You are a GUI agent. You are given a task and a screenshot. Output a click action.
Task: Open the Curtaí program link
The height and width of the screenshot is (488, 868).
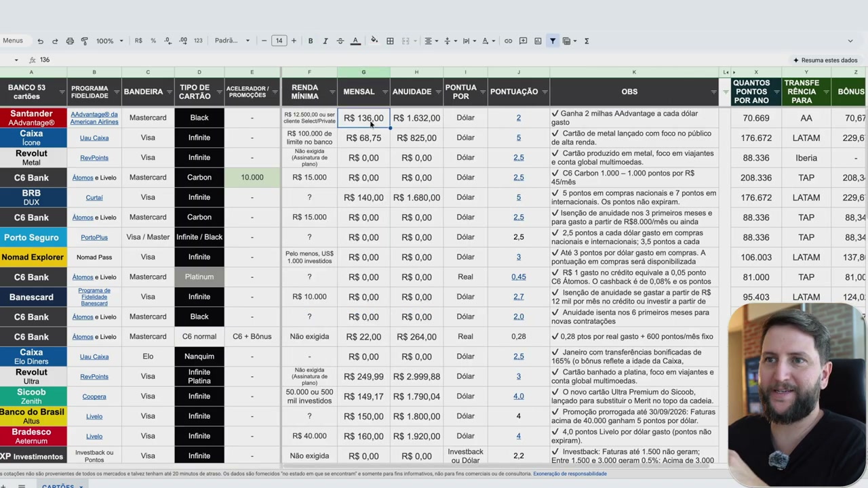pyautogui.click(x=94, y=198)
